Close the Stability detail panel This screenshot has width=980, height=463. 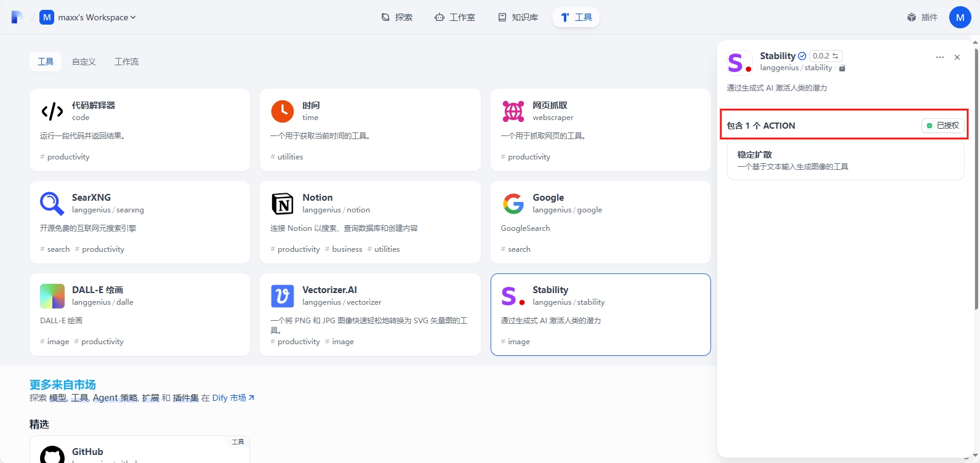(x=957, y=57)
